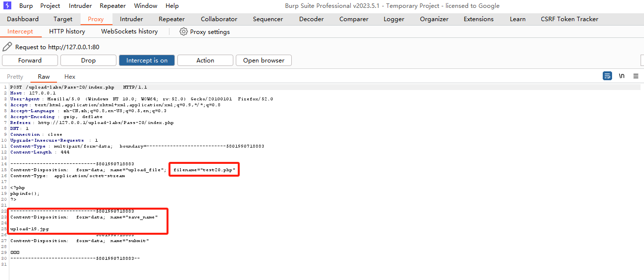Screen dimensions: 644x280
Task: Click the upload-19.jpg value line
Action: pyautogui.click(x=29, y=229)
